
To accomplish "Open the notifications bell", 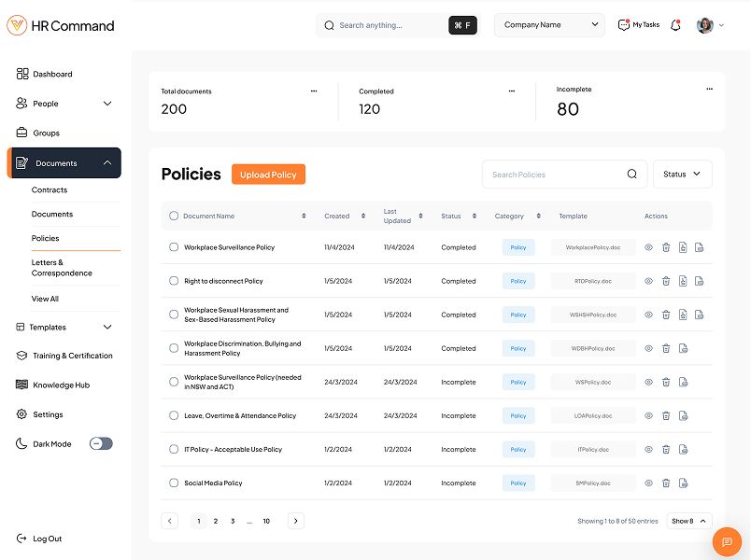I will (675, 25).
